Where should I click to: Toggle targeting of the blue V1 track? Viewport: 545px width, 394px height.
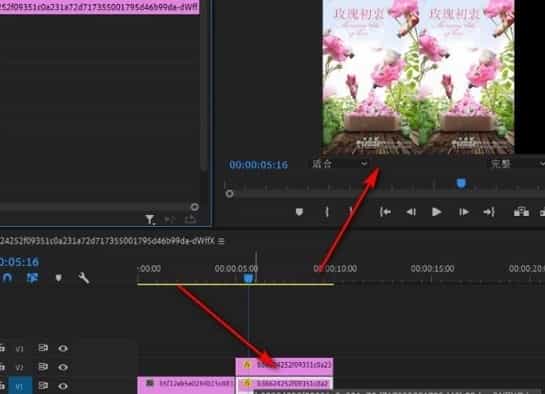20,386
